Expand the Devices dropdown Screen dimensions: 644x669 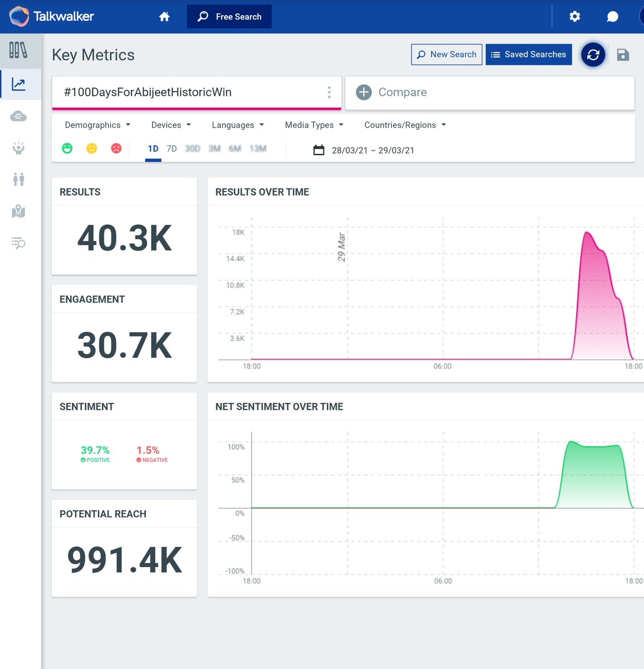[171, 125]
